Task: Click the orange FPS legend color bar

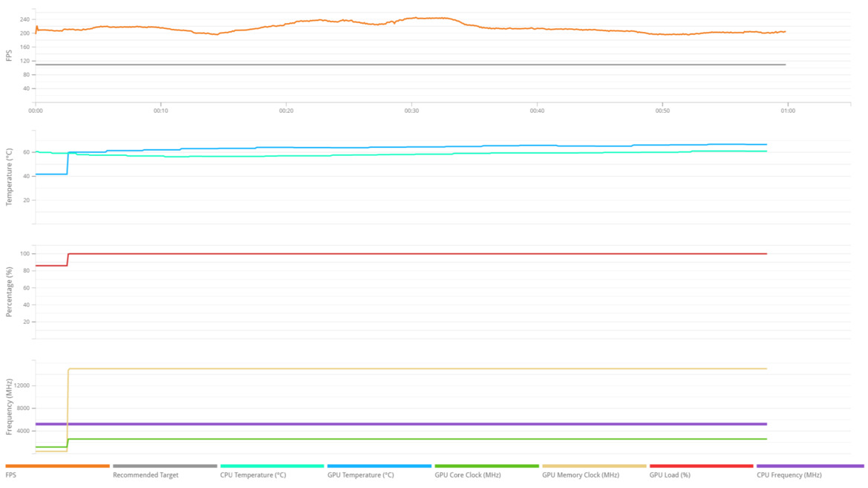Action: [x=57, y=466]
